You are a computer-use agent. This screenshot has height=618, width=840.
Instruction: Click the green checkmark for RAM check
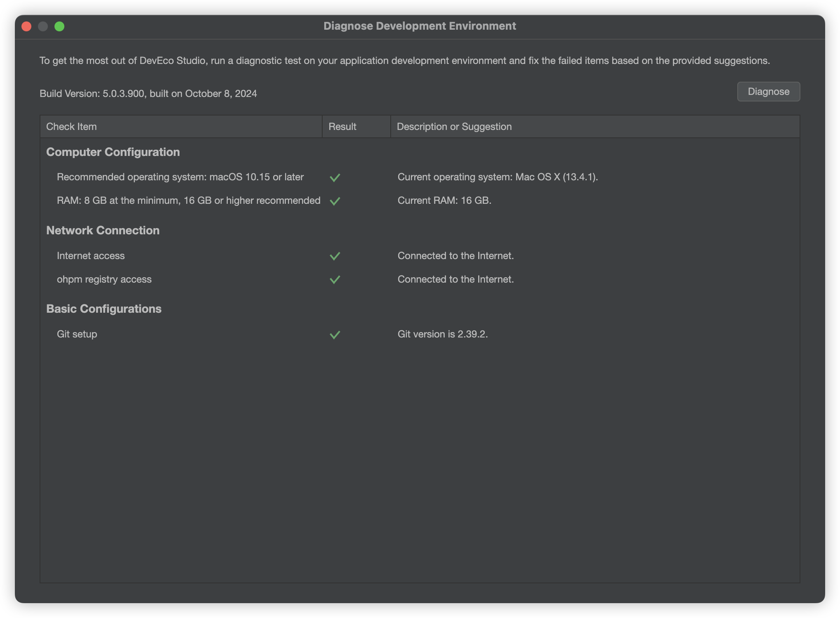point(335,201)
